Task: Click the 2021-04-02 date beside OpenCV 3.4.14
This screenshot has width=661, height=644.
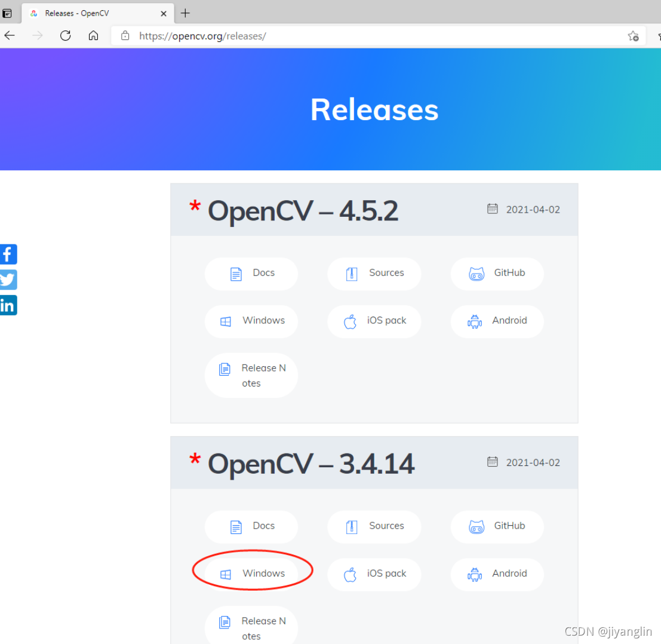Action: 533,462
